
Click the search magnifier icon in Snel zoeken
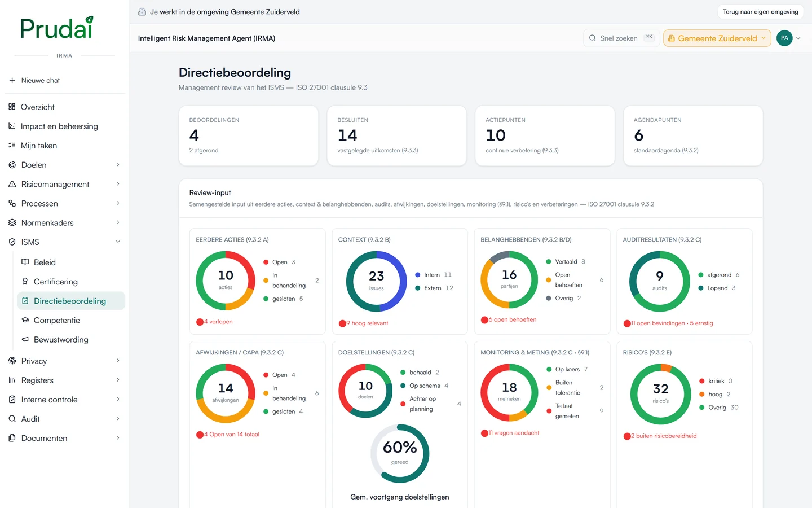click(x=592, y=38)
